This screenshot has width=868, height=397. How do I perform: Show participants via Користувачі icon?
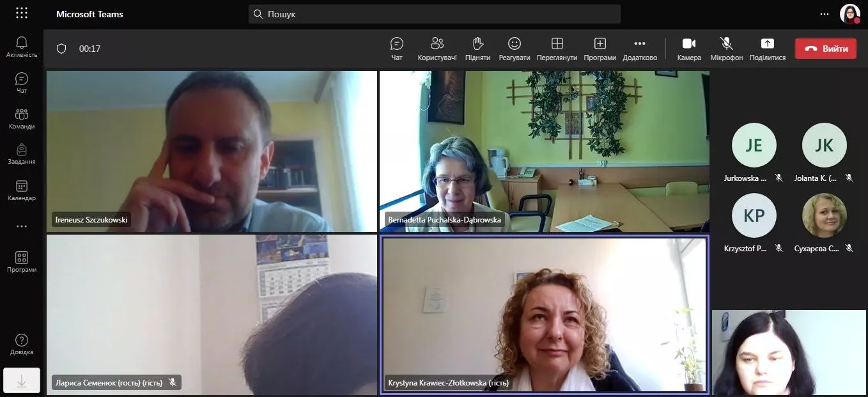pyautogui.click(x=437, y=48)
